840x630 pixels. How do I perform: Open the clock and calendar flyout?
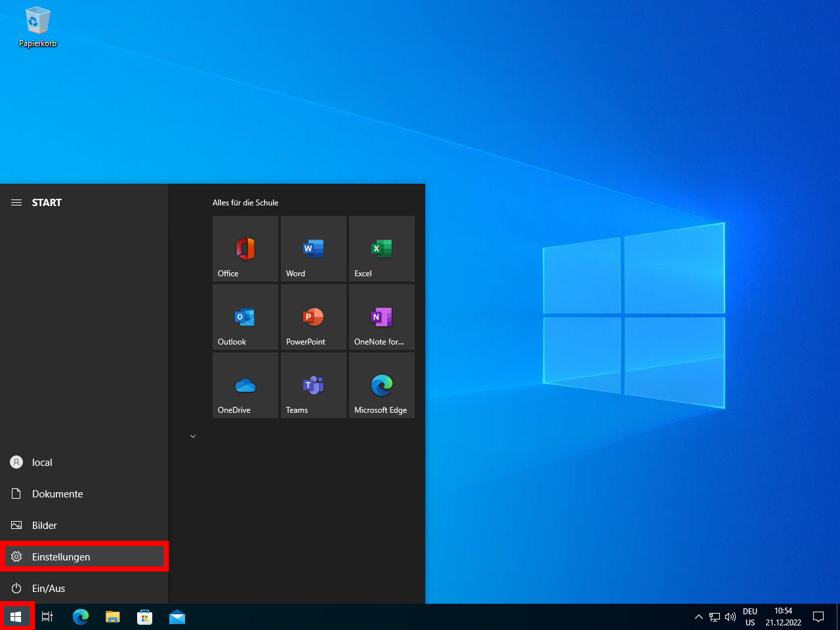click(784, 617)
